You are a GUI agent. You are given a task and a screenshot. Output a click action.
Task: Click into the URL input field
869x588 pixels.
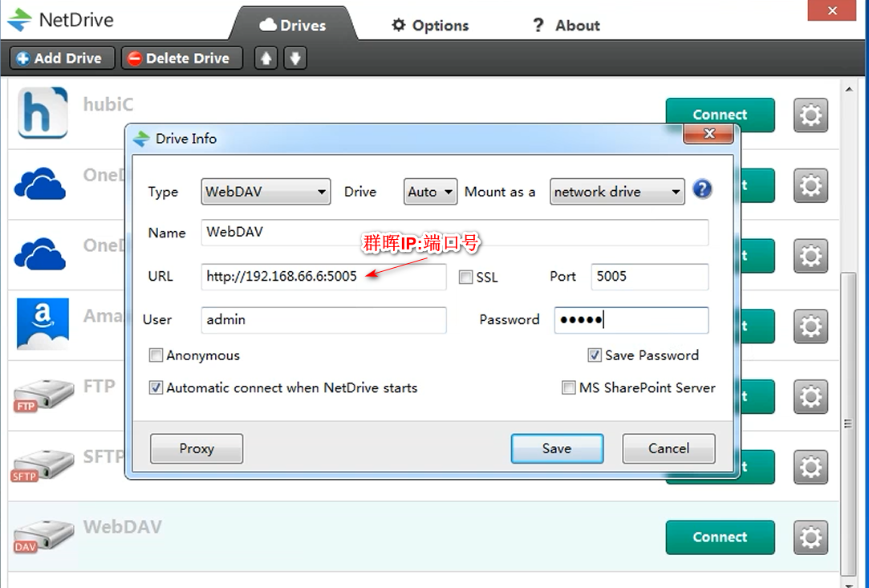[323, 277]
